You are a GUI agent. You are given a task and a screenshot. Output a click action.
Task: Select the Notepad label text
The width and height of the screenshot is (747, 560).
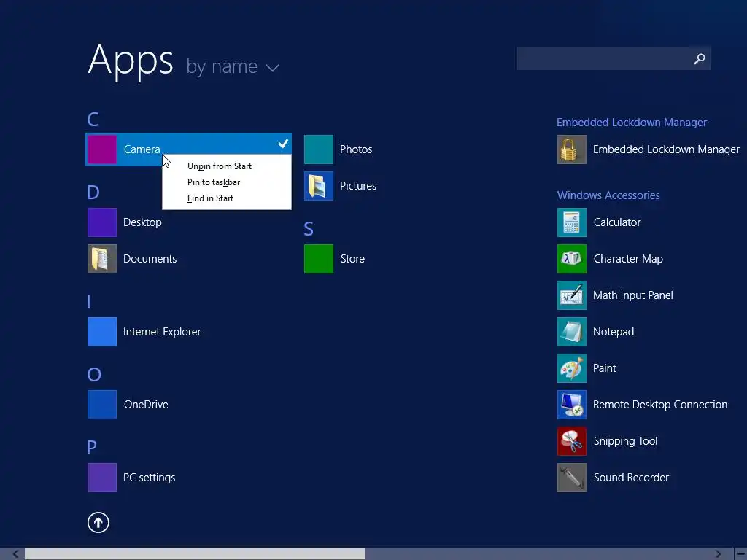(x=613, y=332)
